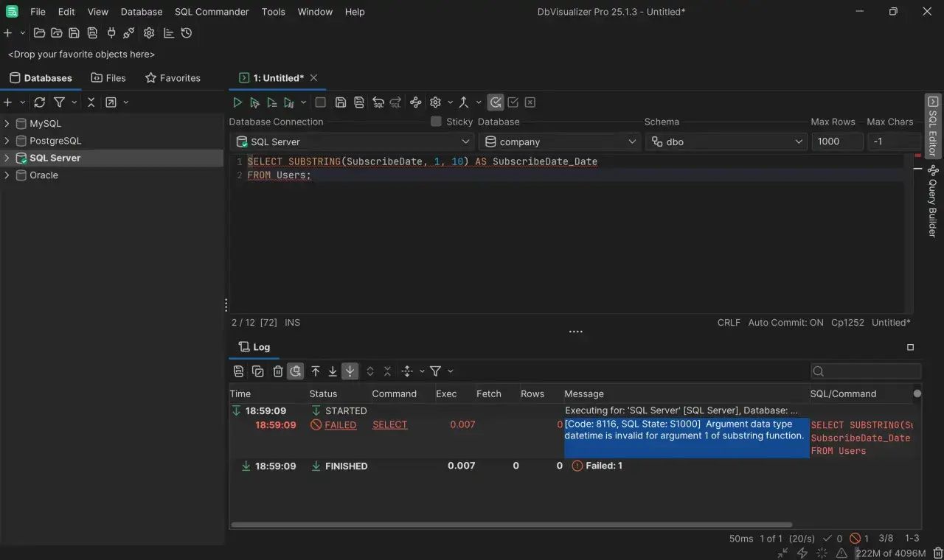Open the history clock icon in the main toolbar
Screen dimensions: 944x560
coord(187,33)
